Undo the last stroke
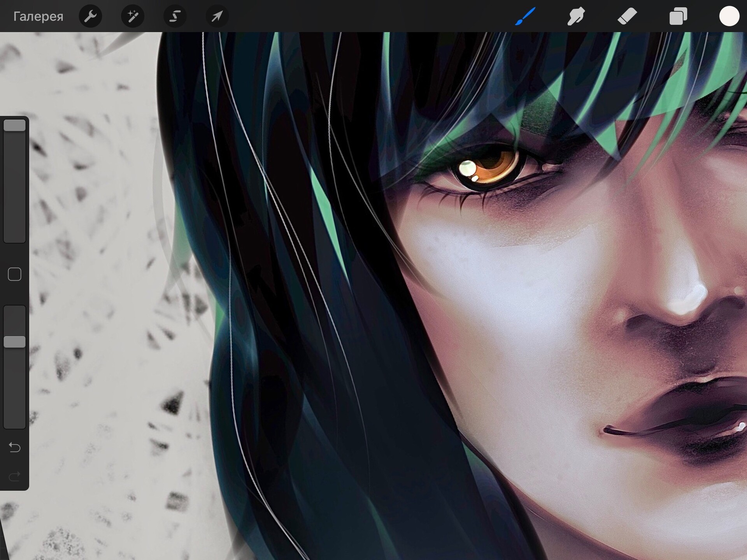 15,448
